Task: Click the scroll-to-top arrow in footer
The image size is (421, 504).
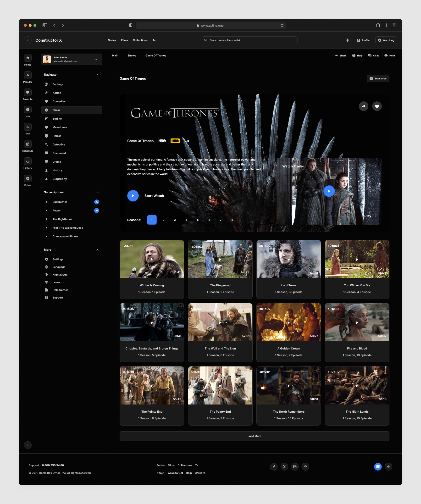Action: coord(388,466)
